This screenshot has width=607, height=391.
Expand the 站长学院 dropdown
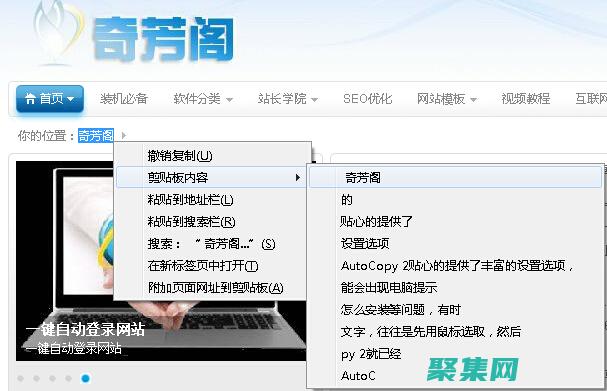[288, 99]
